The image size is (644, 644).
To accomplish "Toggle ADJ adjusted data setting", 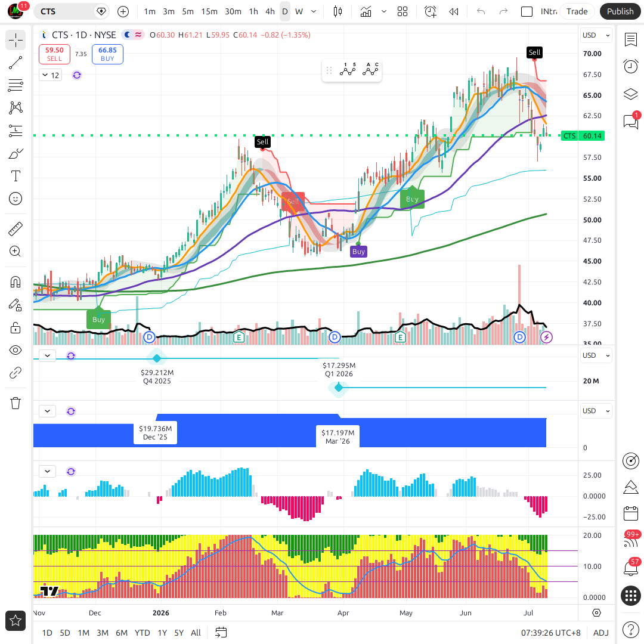I will [x=601, y=633].
